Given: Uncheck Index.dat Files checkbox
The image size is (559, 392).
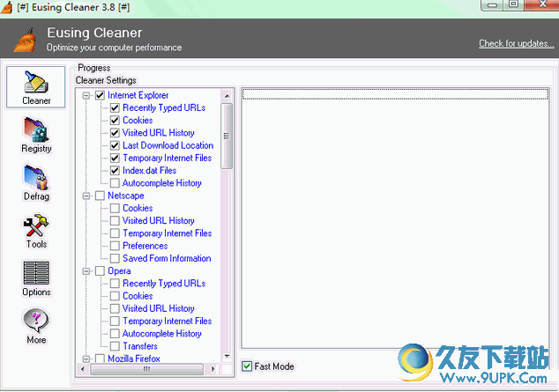Looking at the screenshot, I should click(115, 171).
